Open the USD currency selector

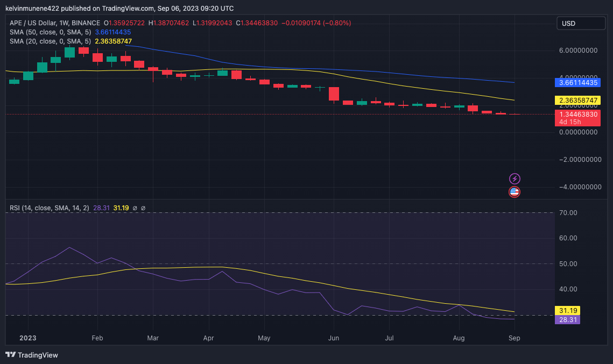581,24
